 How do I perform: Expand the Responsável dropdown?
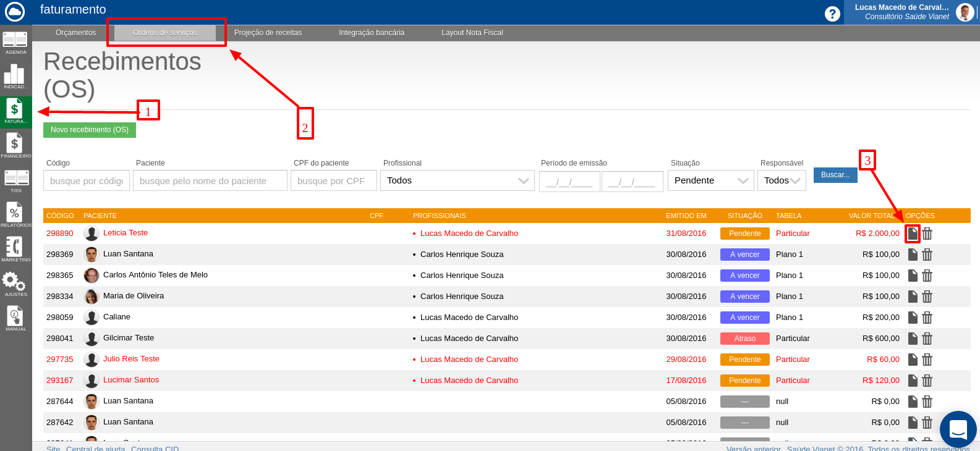(x=782, y=181)
